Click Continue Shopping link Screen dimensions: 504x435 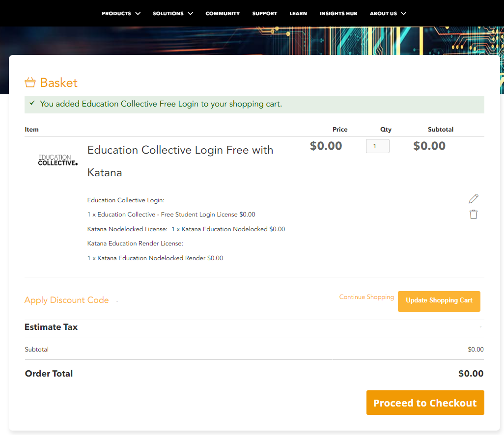point(366,297)
